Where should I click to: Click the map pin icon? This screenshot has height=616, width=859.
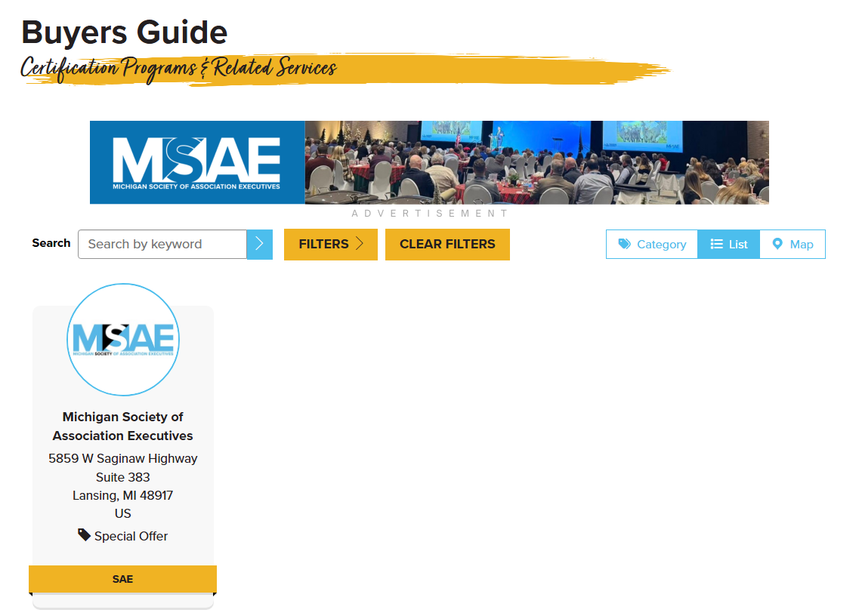(777, 244)
